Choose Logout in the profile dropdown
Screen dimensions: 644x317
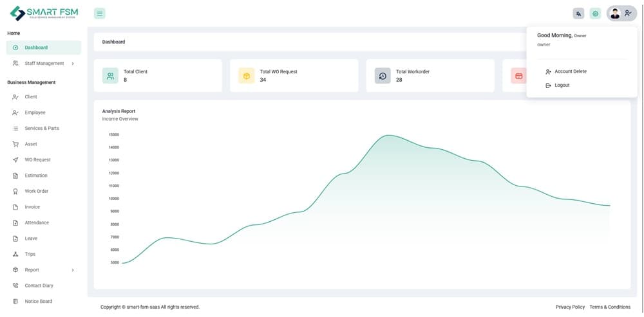[562, 86]
